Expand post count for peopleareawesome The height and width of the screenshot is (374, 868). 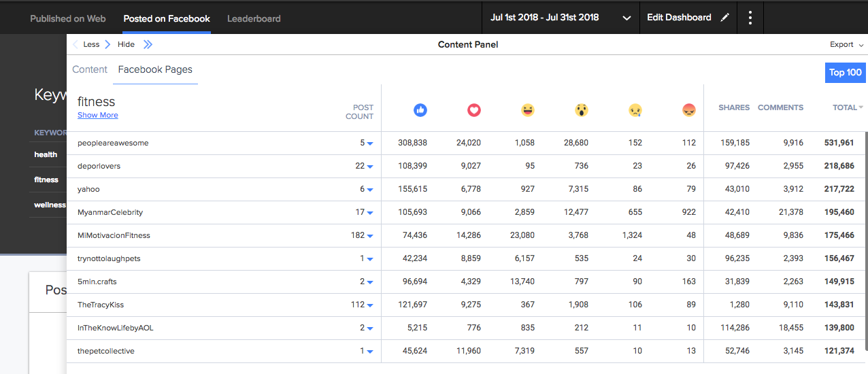point(370,143)
